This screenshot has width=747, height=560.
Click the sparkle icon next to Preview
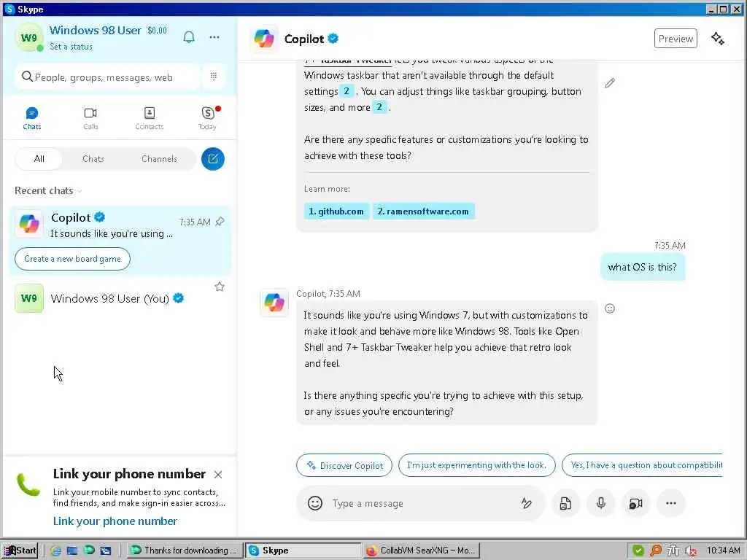point(718,39)
